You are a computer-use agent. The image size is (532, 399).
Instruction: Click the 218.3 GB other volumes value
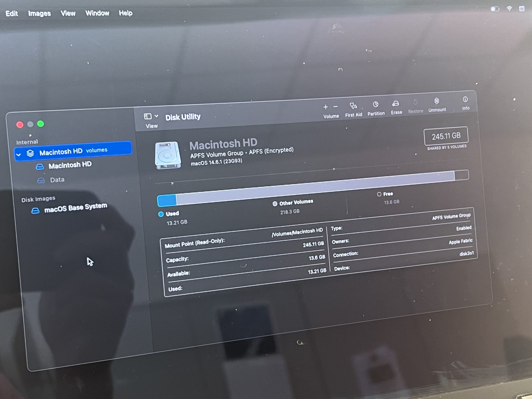(290, 212)
